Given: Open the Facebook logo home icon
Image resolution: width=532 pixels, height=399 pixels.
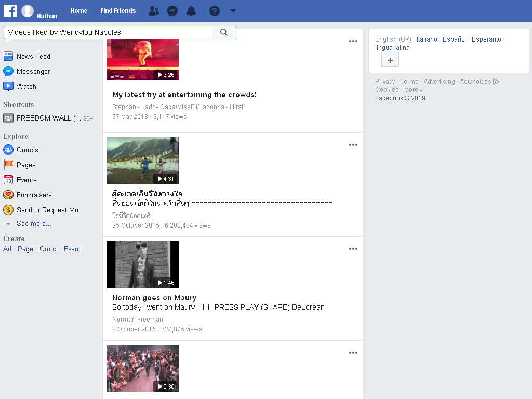Looking at the screenshot, I should [x=10, y=11].
